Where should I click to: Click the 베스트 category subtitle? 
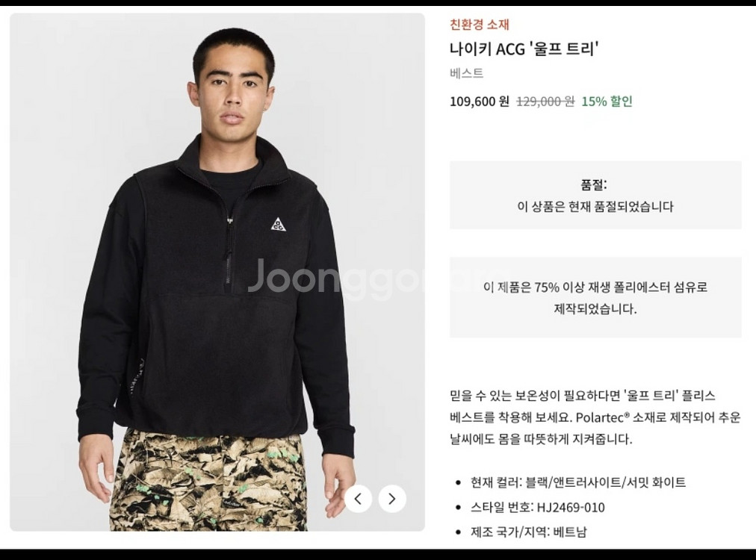click(467, 73)
